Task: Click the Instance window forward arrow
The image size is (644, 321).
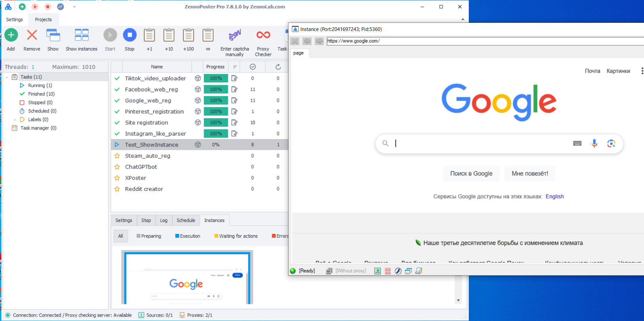Action: tap(319, 41)
